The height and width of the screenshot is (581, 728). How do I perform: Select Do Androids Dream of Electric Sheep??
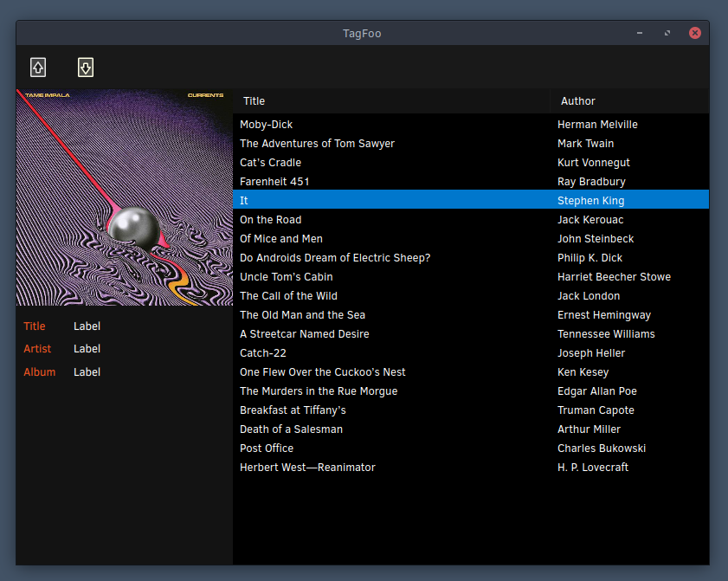coord(471,258)
